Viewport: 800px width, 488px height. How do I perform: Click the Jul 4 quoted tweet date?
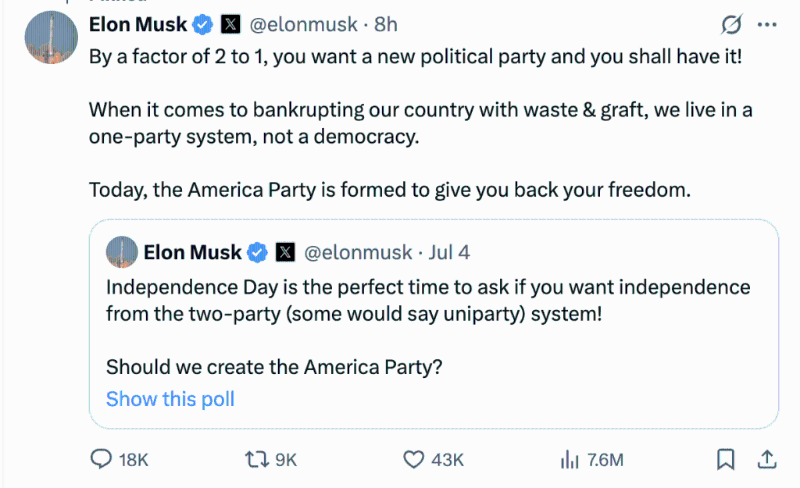tap(449, 252)
